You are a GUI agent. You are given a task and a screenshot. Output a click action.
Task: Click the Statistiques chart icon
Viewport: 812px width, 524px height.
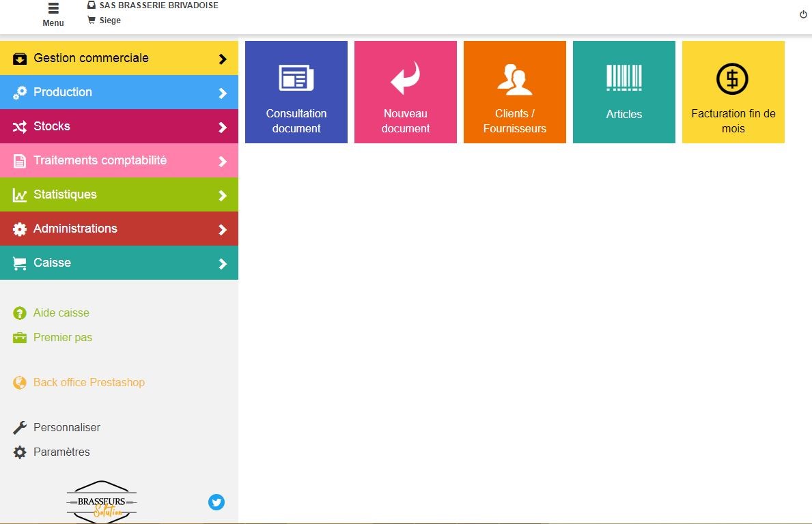(x=20, y=195)
